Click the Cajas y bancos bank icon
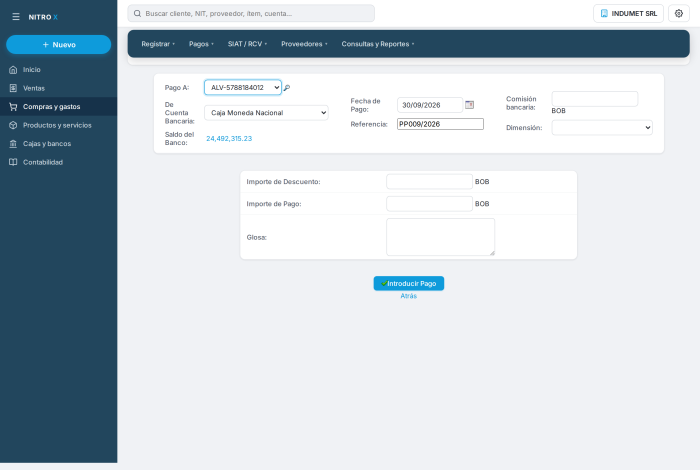Viewport: 700px width, 470px height. [x=13, y=144]
